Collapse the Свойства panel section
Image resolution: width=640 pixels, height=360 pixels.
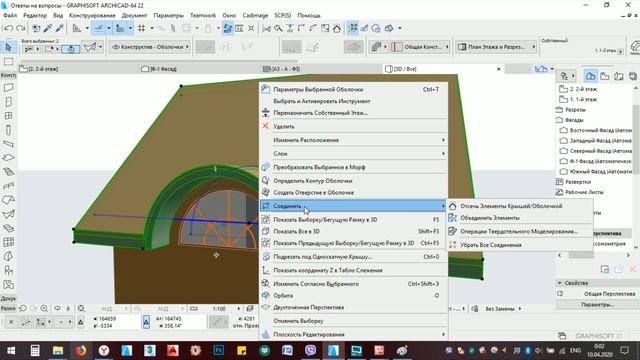pos(560,283)
